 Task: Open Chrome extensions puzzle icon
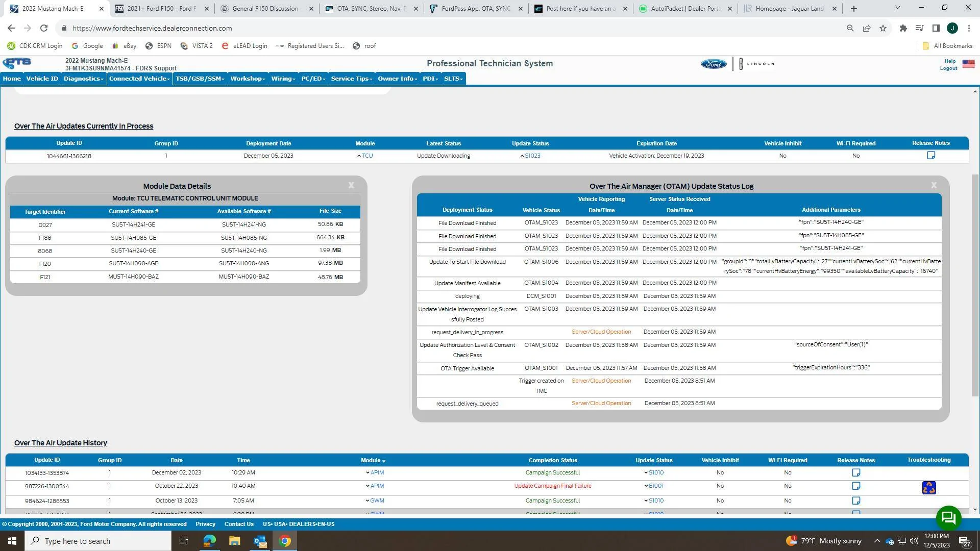tap(903, 28)
